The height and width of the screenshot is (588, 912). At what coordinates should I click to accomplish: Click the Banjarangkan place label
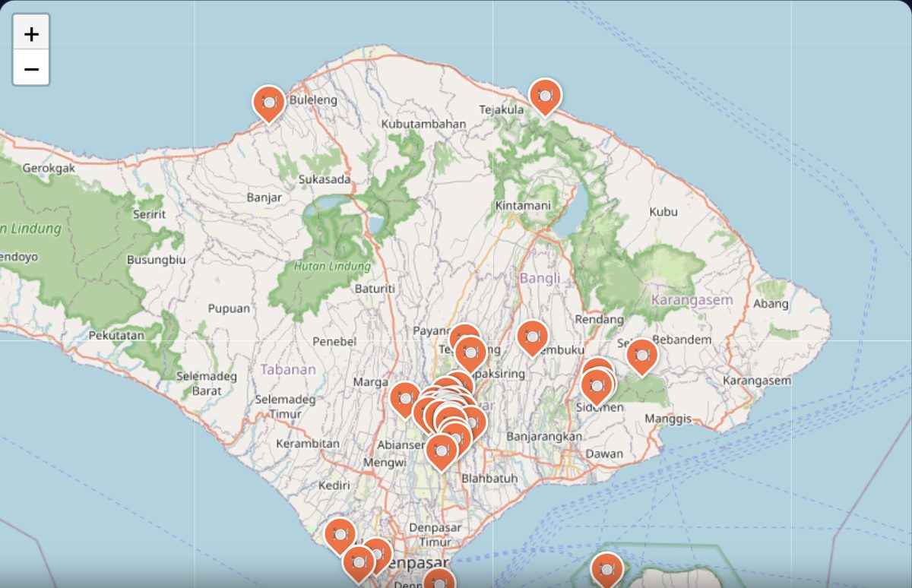pos(544,436)
